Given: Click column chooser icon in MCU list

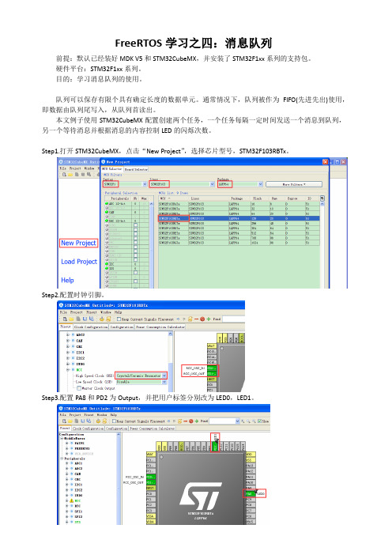Looking at the screenshot, I should [322, 198].
